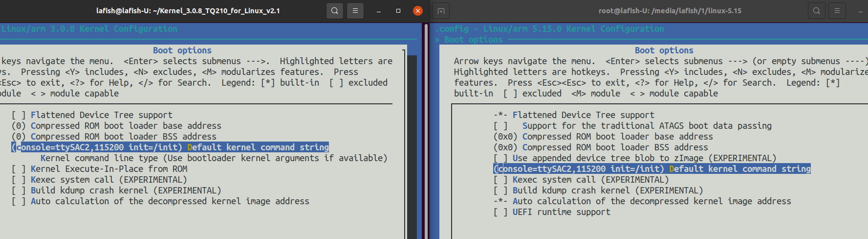
Task: Enable UEFI runtime support option
Action: (561, 212)
